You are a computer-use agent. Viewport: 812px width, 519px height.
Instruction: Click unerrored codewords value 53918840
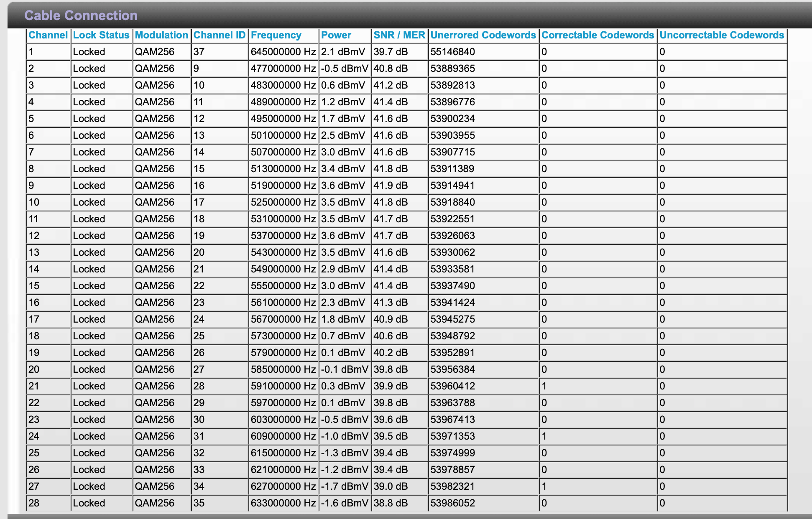(x=453, y=202)
